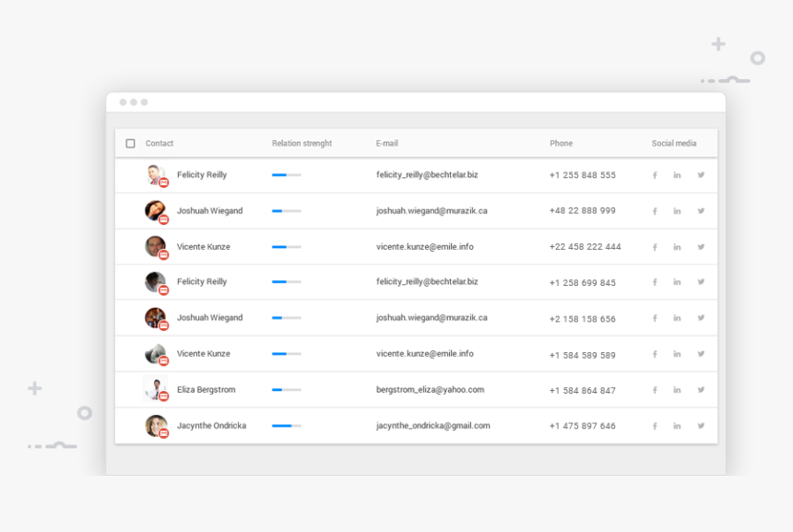Image resolution: width=793 pixels, height=532 pixels.
Task: Adjust Vicente Kunze's relation strength bar
Action: pos(286,246)
